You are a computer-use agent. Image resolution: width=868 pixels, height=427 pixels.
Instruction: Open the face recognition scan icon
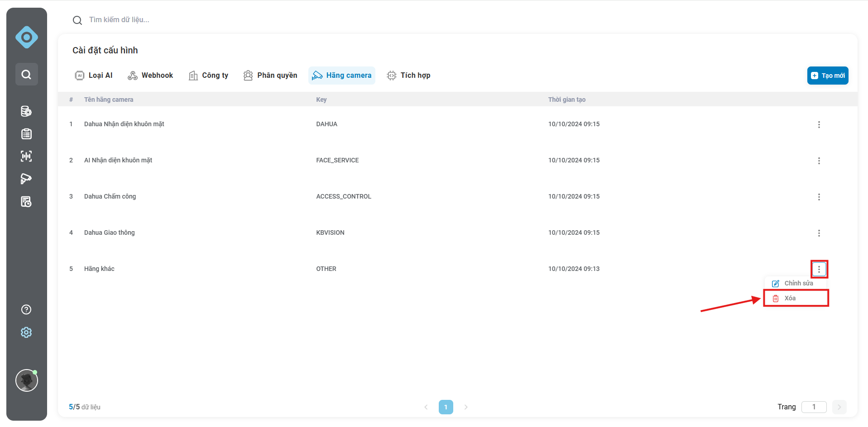[x=26, y=157]
